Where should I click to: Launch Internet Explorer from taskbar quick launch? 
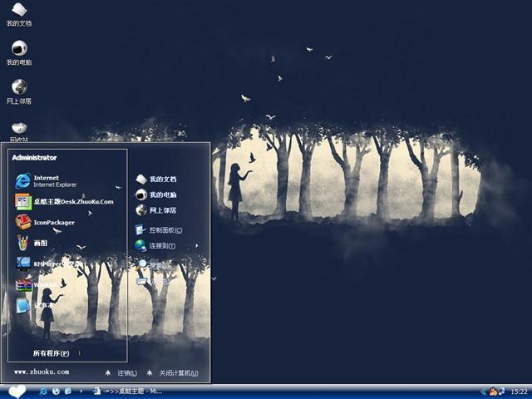pyautogui.click(x=43, y=392)
